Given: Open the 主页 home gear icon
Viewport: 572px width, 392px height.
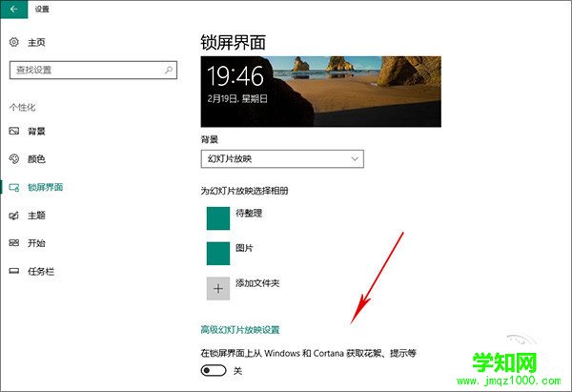Looking at the screenshot, I should click(x=14, y=42).
